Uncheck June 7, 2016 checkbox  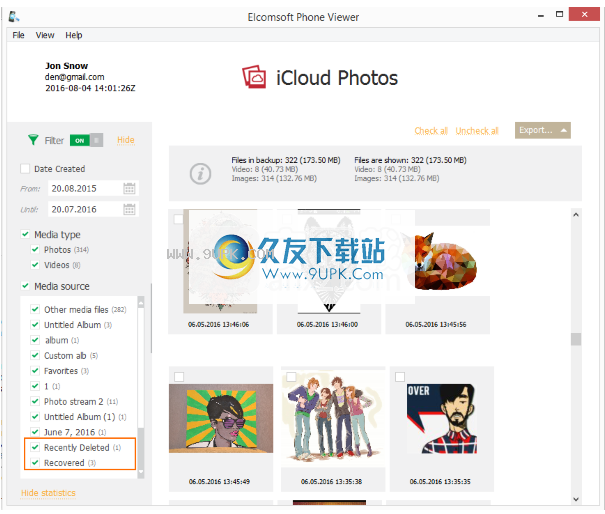pos(35,432)
